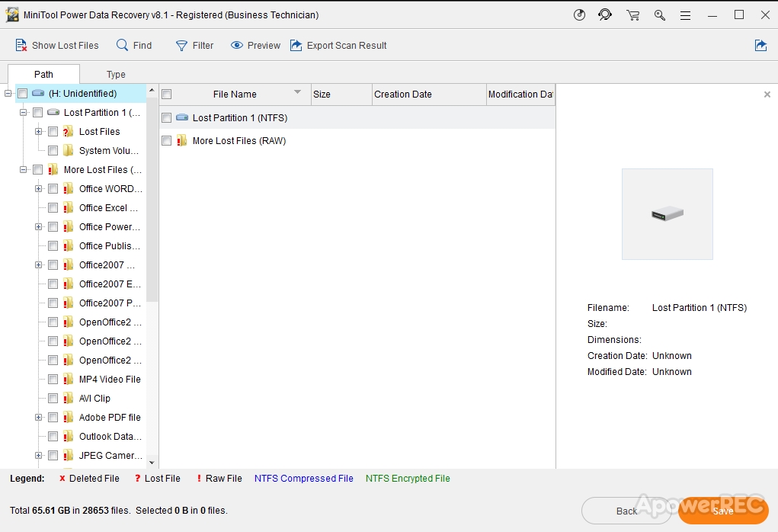Check the Lost Files tree checkbox
The image size is (778, 532).
pyautogui.click(x=53, y=132)
